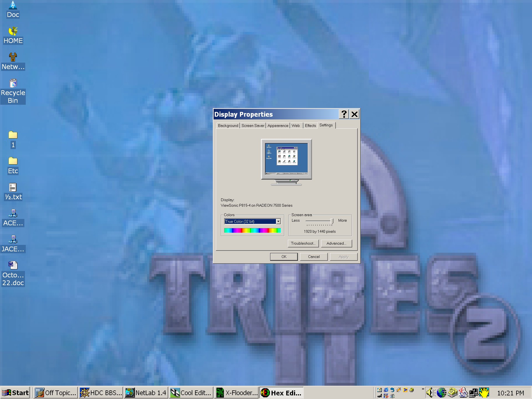Click the media player quick launch icon
Screen dimensions: 532x399
click(x=405, y=390)
